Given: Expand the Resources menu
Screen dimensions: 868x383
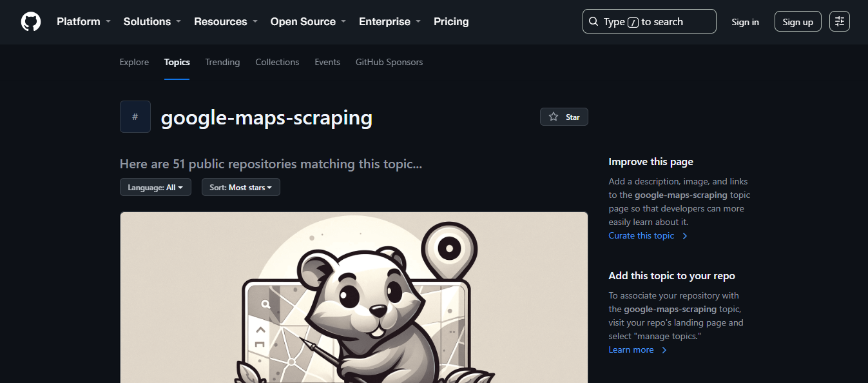Looking at the screenshot, I should coord(226,21).
